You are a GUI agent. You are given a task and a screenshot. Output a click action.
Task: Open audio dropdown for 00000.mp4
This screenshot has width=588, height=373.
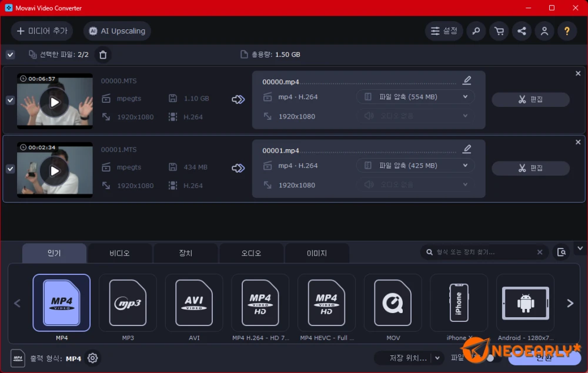point(416,116)
